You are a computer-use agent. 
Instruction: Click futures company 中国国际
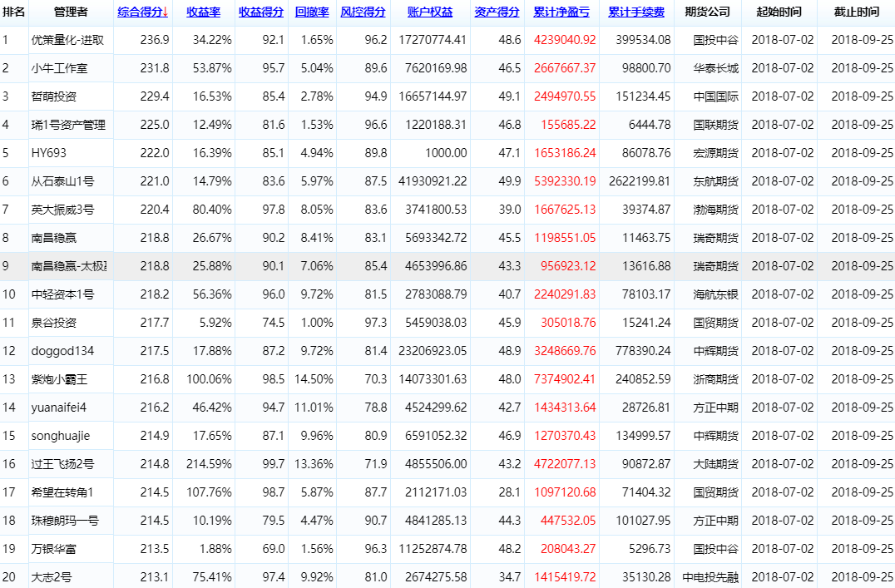pyautogui.click(x=716, y=96)
